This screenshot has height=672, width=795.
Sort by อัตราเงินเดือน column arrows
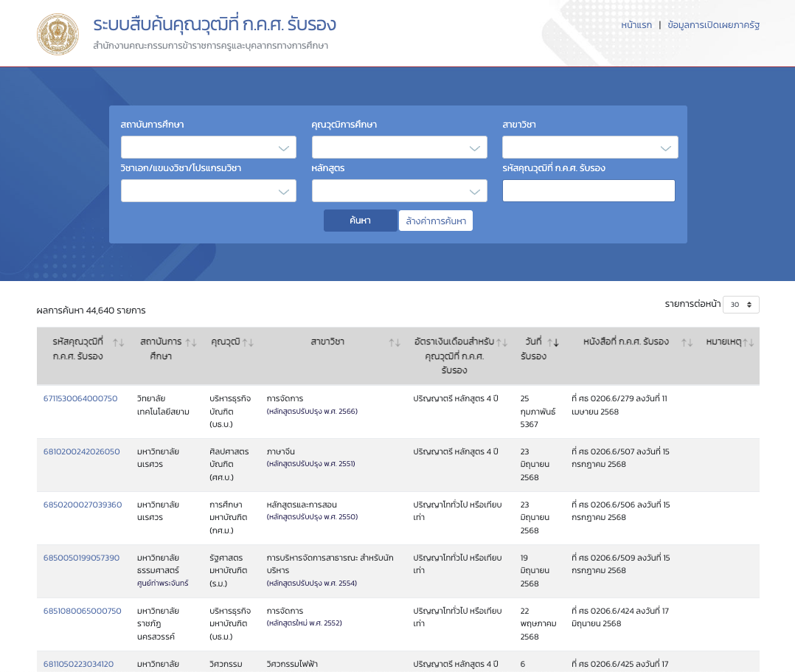pos(502,343)
